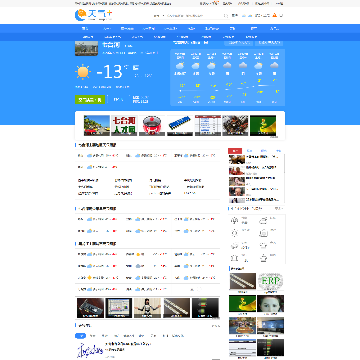The height and width of the screenshot is (360, 360).
Task: Open the 七台河 city photo thumbnail
Action: point(86,48)
